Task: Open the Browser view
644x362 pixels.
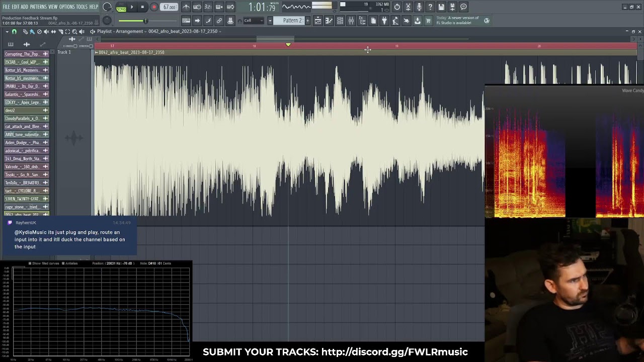Action: [362, 21]
